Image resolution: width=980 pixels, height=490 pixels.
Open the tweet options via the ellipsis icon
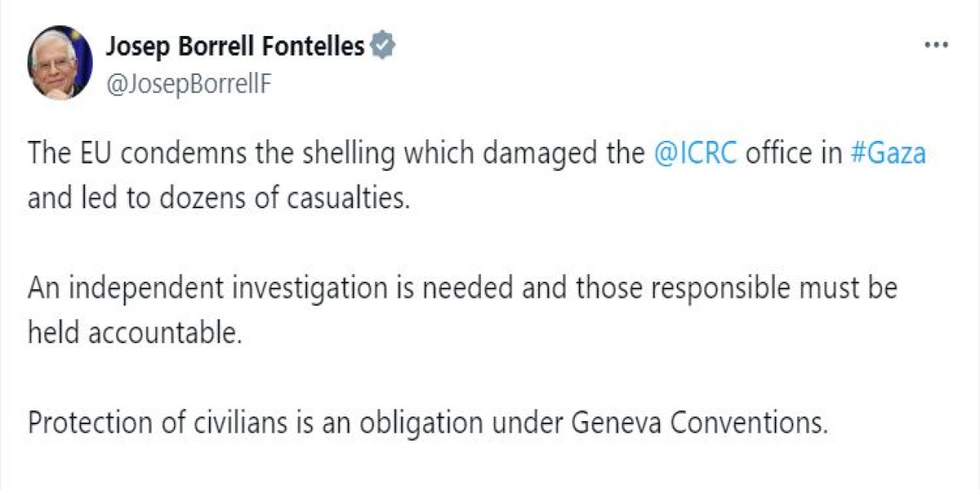[936, 44]
